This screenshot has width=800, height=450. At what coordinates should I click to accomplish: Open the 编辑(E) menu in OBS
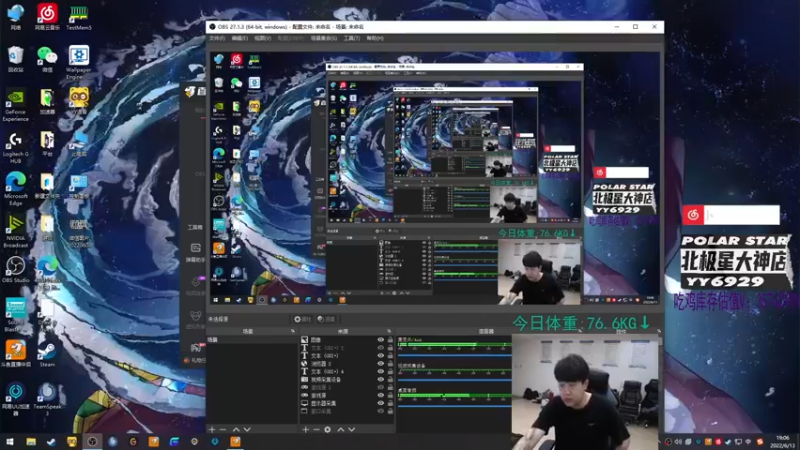coord(240,38)
